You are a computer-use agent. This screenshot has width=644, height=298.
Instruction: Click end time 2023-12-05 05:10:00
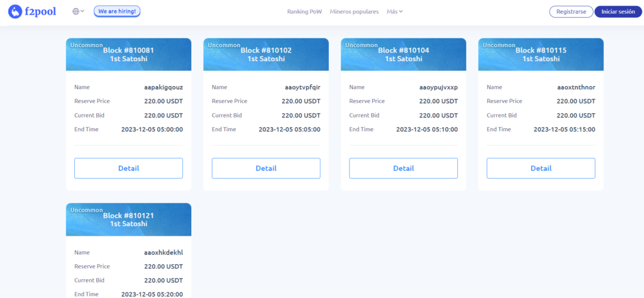427,130
